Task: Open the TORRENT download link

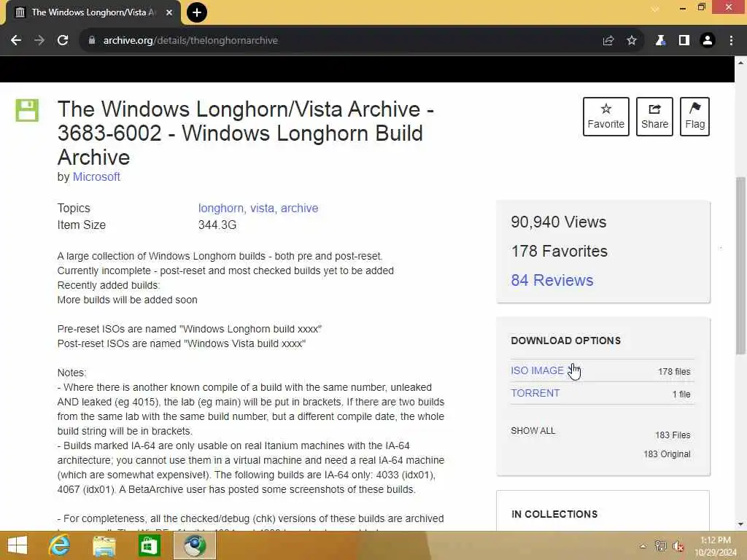Action: coord(535,393)
